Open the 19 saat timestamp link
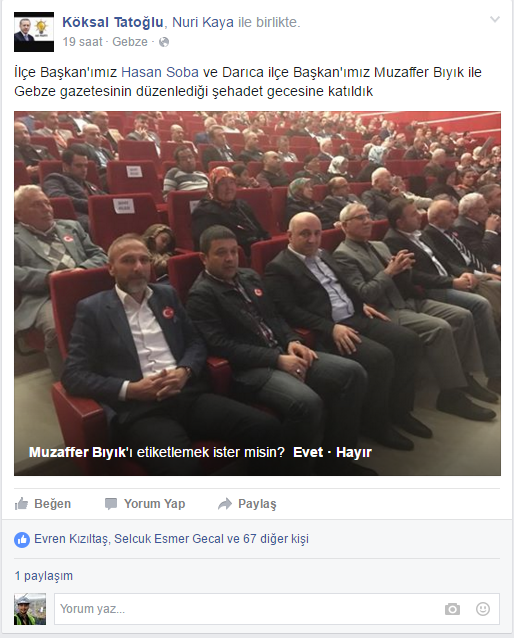Viewport: 514px width, 638px height. point(83,42)
